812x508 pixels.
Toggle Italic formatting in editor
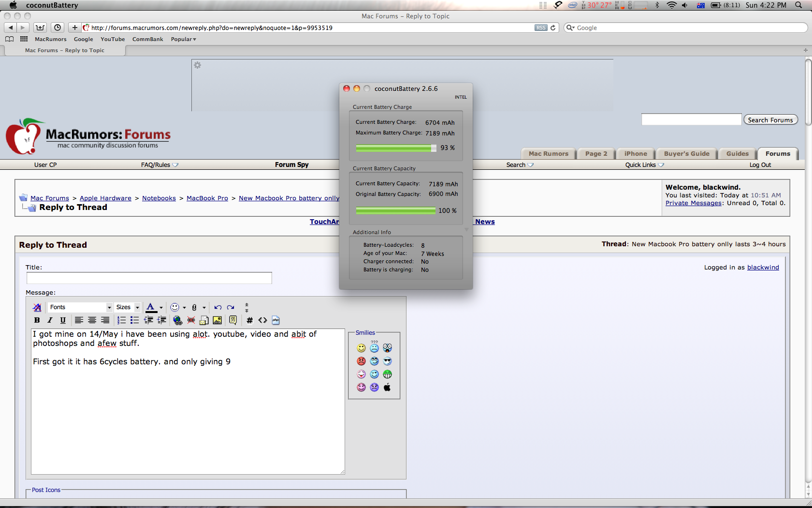50,320
